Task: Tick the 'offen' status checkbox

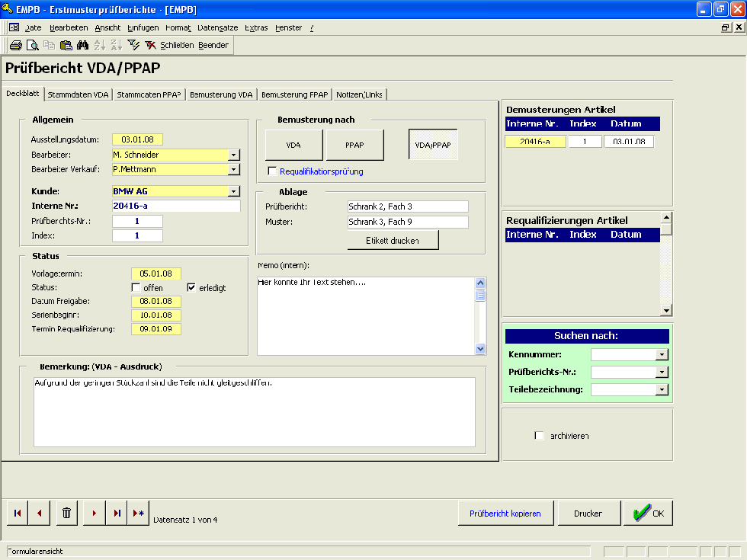Action: click(x=136, y=288)
